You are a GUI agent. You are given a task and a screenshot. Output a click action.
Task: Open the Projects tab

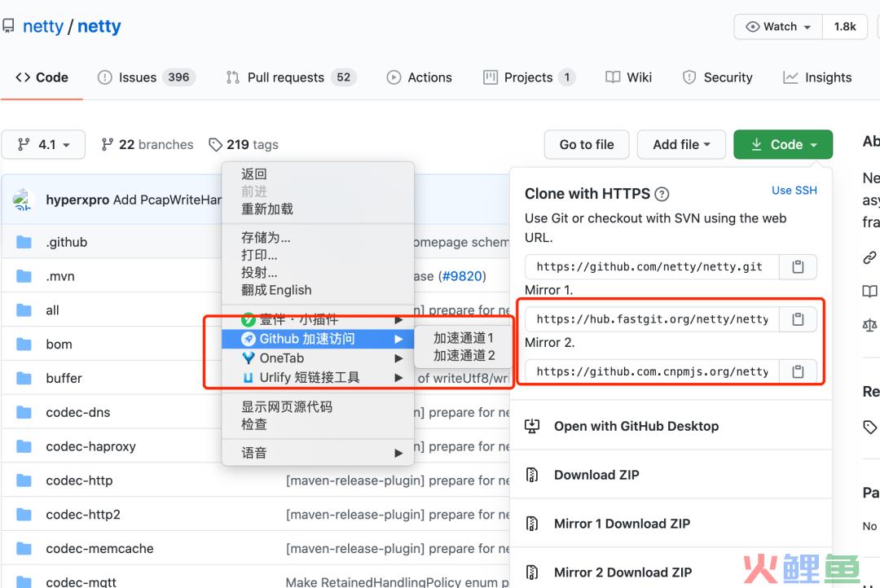[529, 77]
